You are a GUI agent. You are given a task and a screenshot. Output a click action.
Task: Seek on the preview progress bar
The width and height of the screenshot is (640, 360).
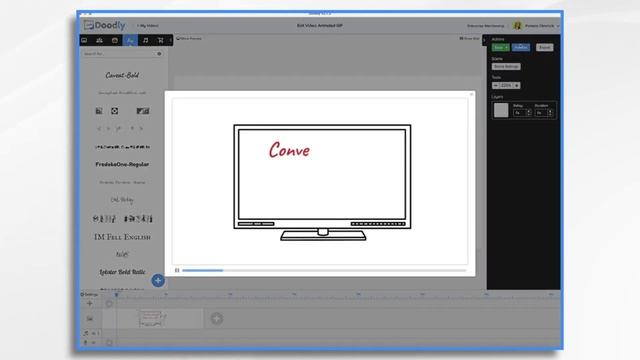point(324,270)
